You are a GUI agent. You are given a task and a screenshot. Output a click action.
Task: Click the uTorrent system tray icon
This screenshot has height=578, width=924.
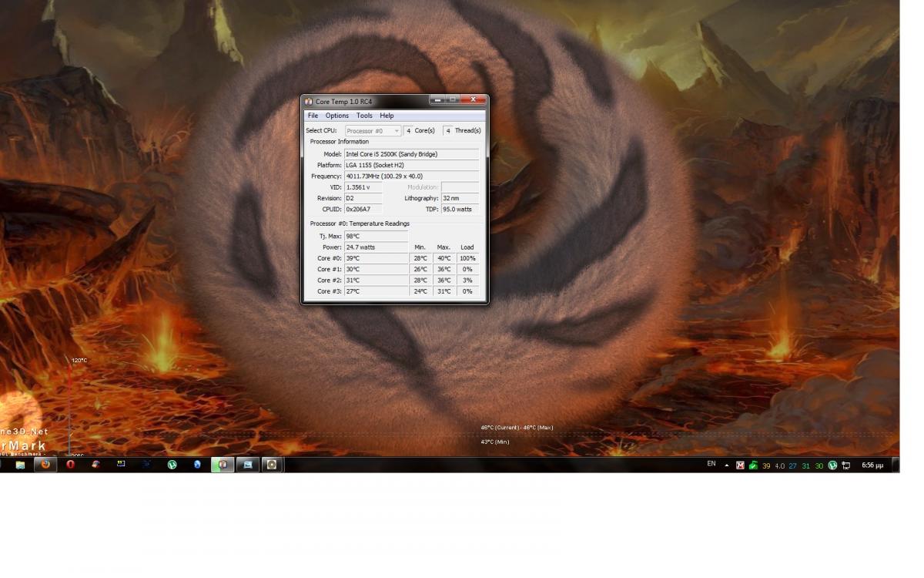point(832,465)
